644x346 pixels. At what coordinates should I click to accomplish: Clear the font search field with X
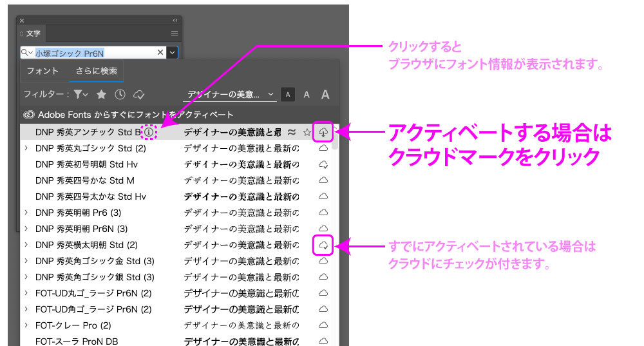pos(160,52)
